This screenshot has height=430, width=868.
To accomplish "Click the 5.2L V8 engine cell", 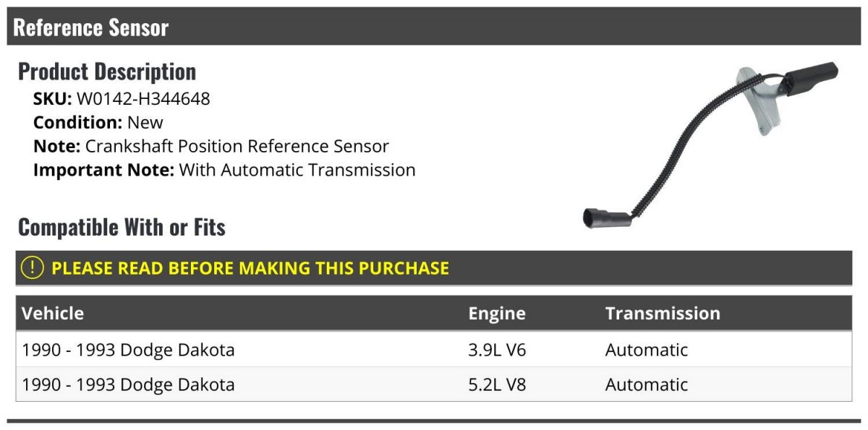I will 497,384.
